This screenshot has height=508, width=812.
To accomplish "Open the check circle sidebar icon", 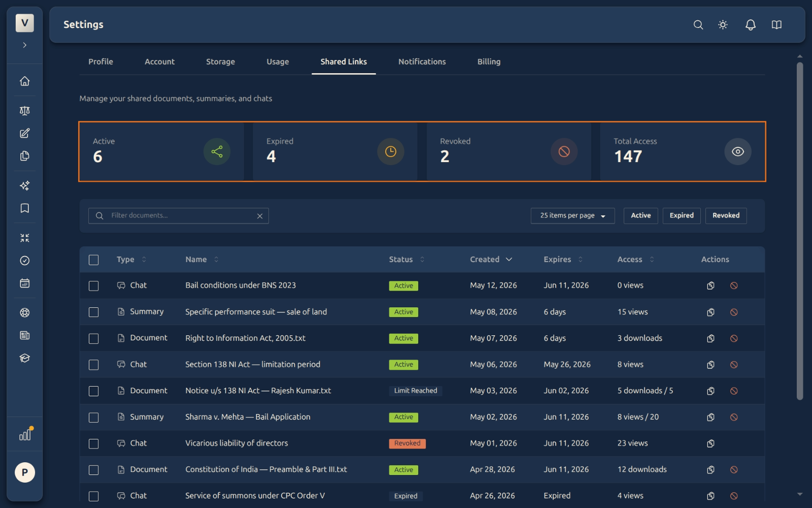I will (24, 261).
